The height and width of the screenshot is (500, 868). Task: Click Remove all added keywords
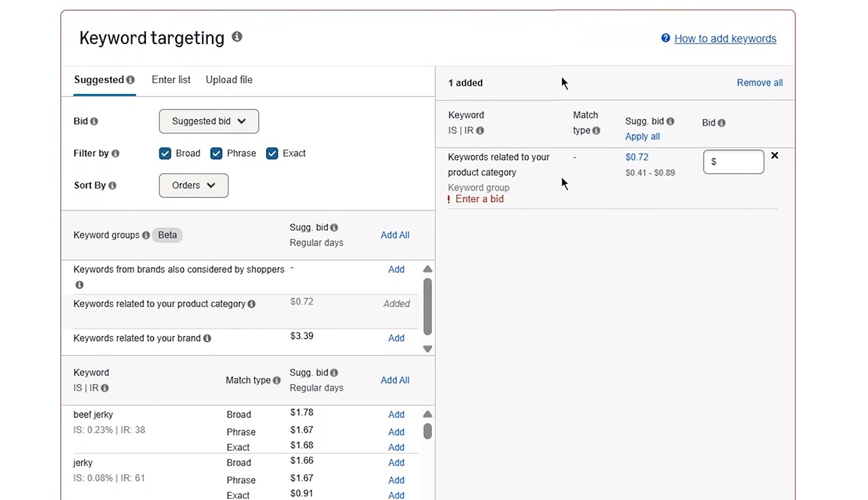tap(760, 83)
